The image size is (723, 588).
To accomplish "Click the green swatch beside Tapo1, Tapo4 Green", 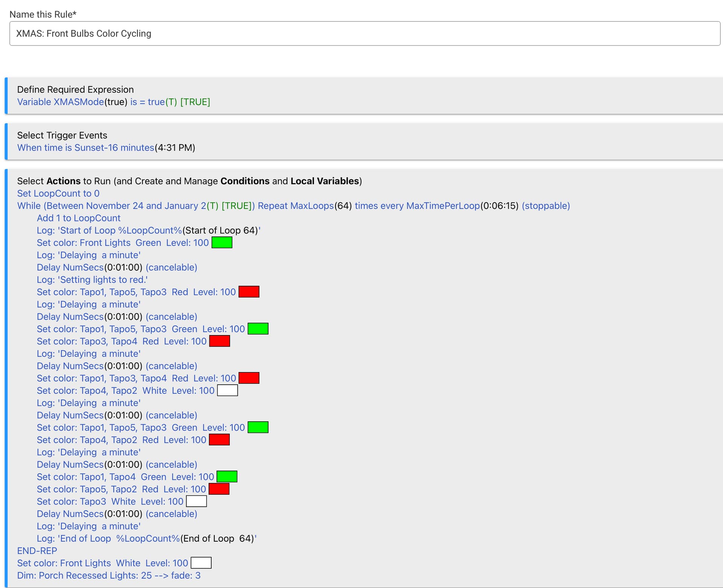I will (x=227, y=477).
